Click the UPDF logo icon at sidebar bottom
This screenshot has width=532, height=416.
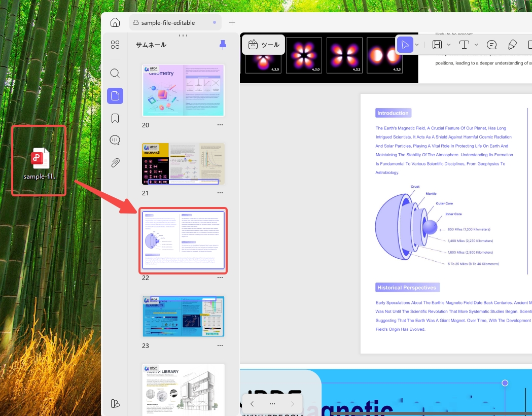pos(115,403)
